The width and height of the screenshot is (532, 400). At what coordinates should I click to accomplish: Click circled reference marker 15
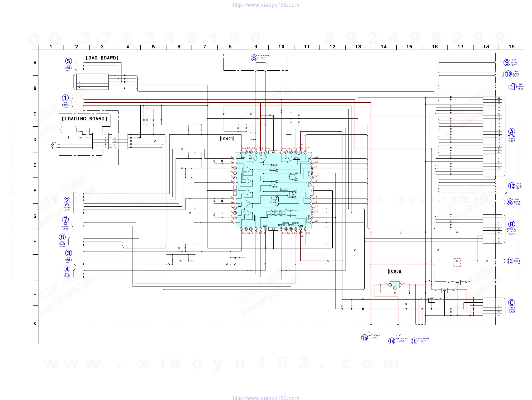click(x=364, y=338)
